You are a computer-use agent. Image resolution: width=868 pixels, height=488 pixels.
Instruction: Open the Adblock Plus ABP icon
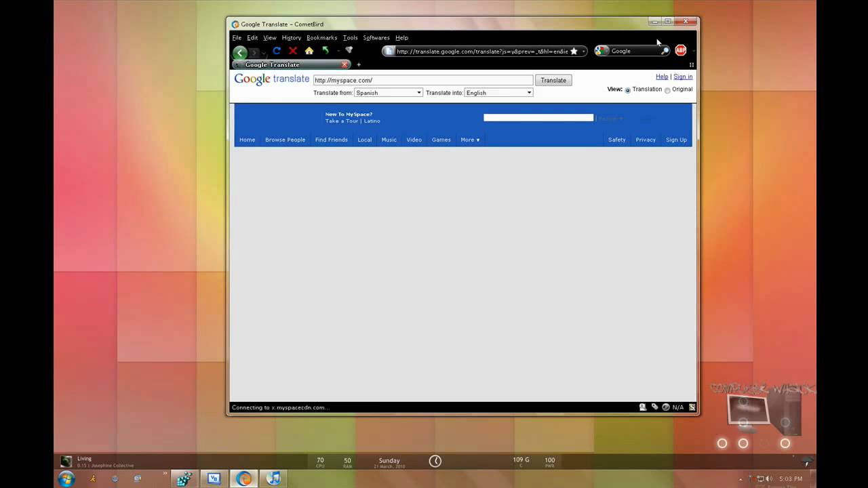pos(680,50)
